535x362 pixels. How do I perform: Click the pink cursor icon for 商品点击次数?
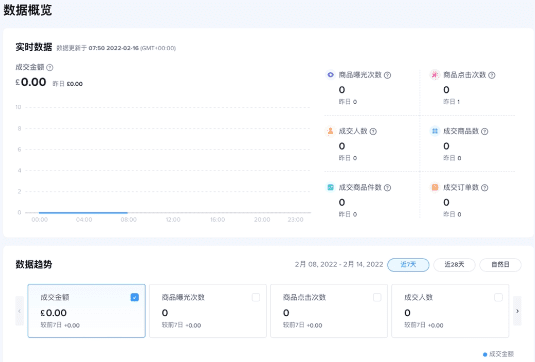435,74
